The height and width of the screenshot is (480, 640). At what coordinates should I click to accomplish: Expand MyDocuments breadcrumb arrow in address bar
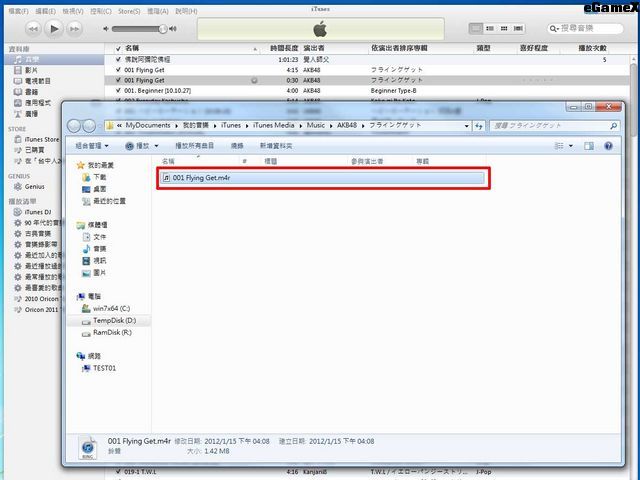(x=177, y=126)
